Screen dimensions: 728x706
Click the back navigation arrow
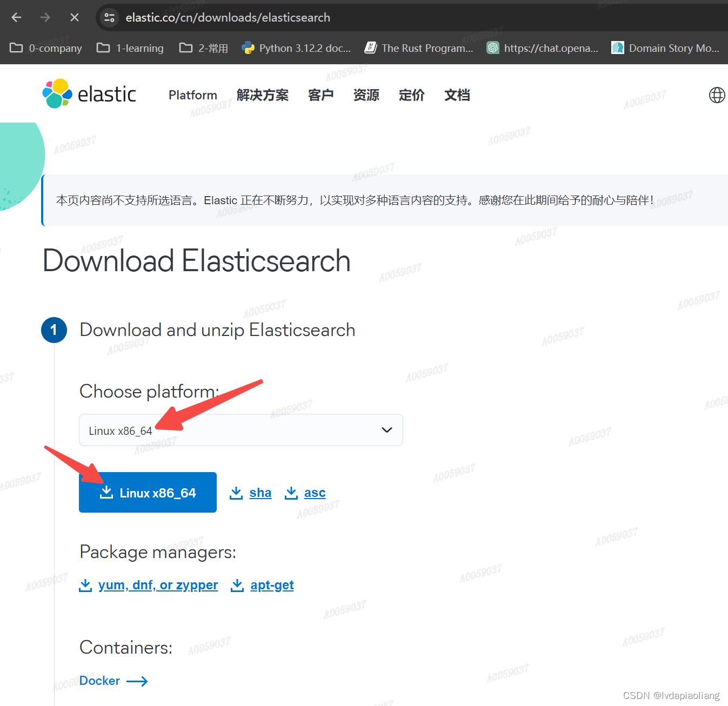[16, 17]
